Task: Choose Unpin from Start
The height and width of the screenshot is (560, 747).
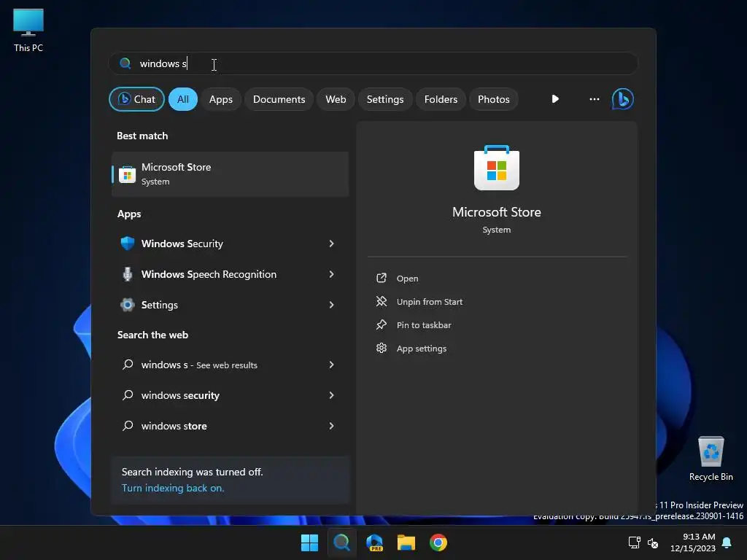Action: point(429,301)
